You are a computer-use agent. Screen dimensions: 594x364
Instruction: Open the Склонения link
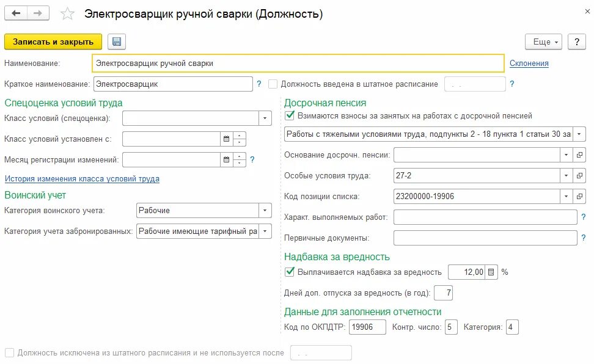(x=529, y=63)
